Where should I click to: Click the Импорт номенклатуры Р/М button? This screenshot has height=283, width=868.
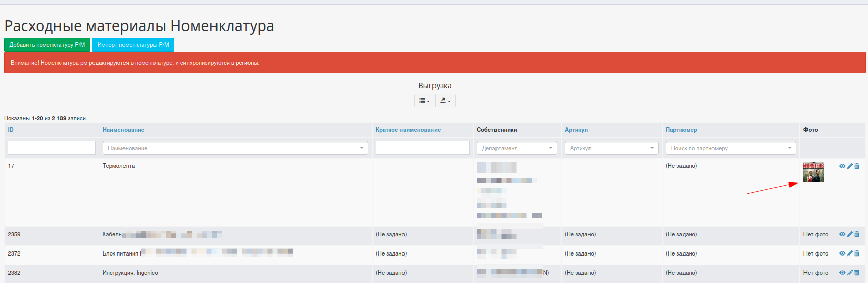pyautogui.click(x=133, y=45)
